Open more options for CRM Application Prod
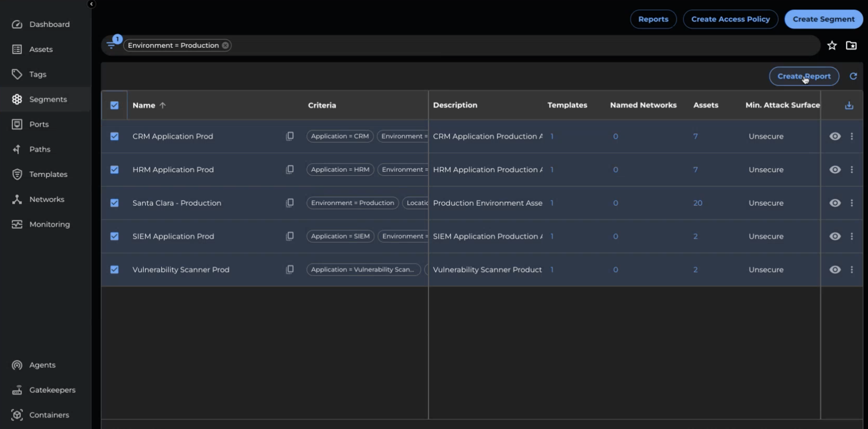Viewport: 868px width, 429px height. 852,136
